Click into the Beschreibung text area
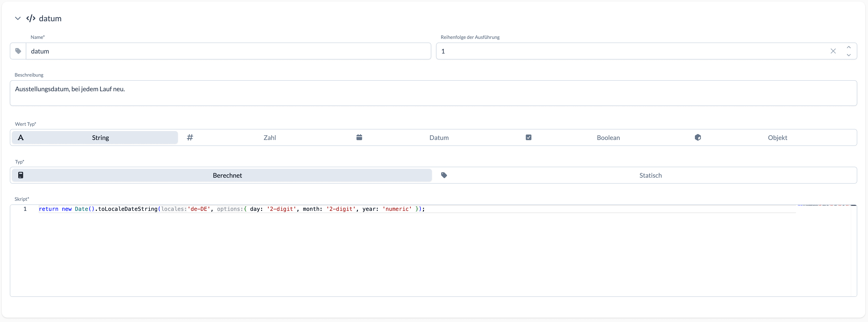Viewport: 868px width, 322px height. click(433, 93)
